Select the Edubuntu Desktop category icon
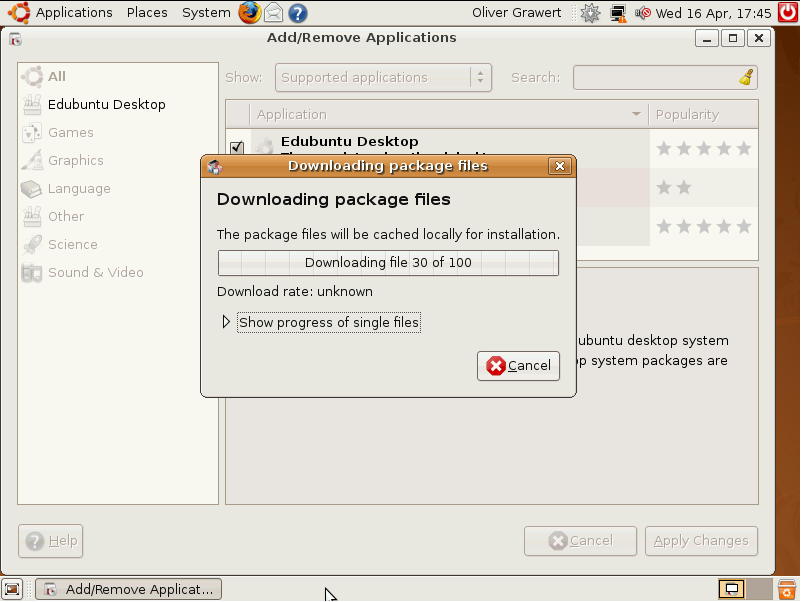This screenshot has width=802, height=602. [32, 104]
